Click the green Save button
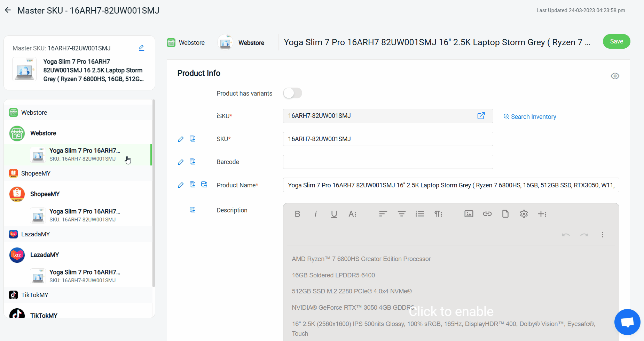 [616, 41]
